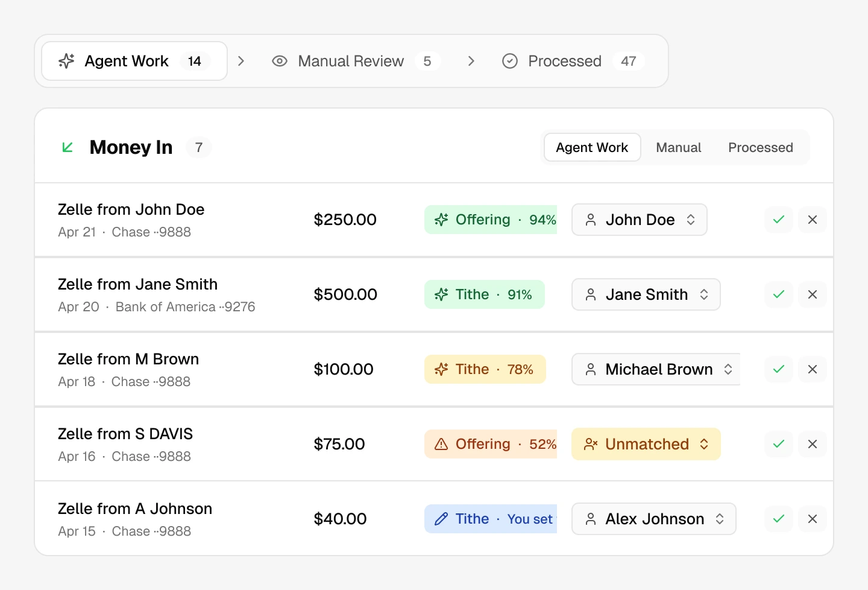Approve the John Doe $250.00 transaction

point(779,220)
